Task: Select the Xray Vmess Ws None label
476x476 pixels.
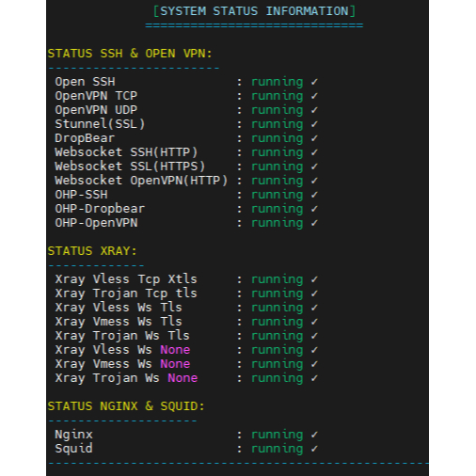Action: [122, 364]
